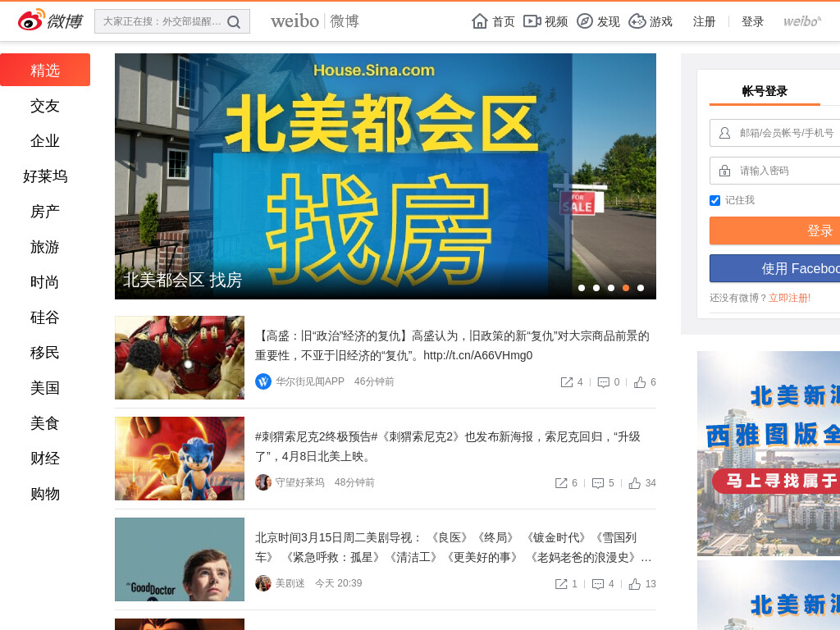Viewport: 840px width, 630px height.
Task: Open the 美国 category
Action: tap(45, 388)
